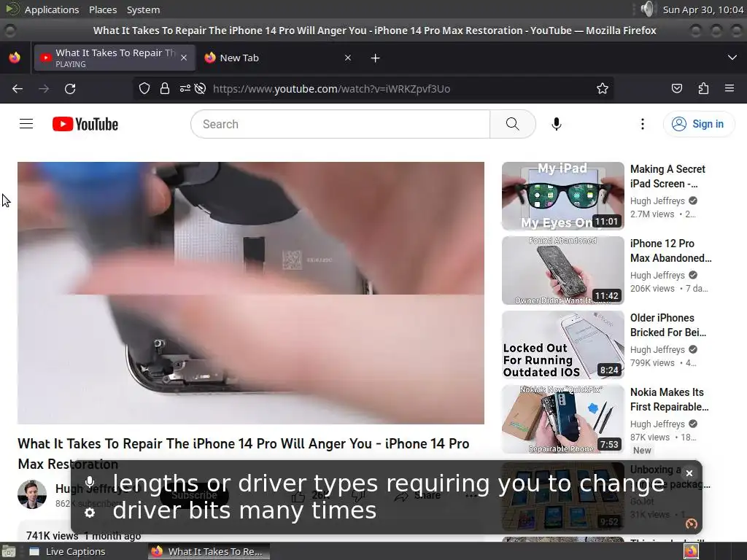This screenshot has height=560, width=747.
Task: Click Hugh Jeffreys channel avatar
Action: pos(32,494)
